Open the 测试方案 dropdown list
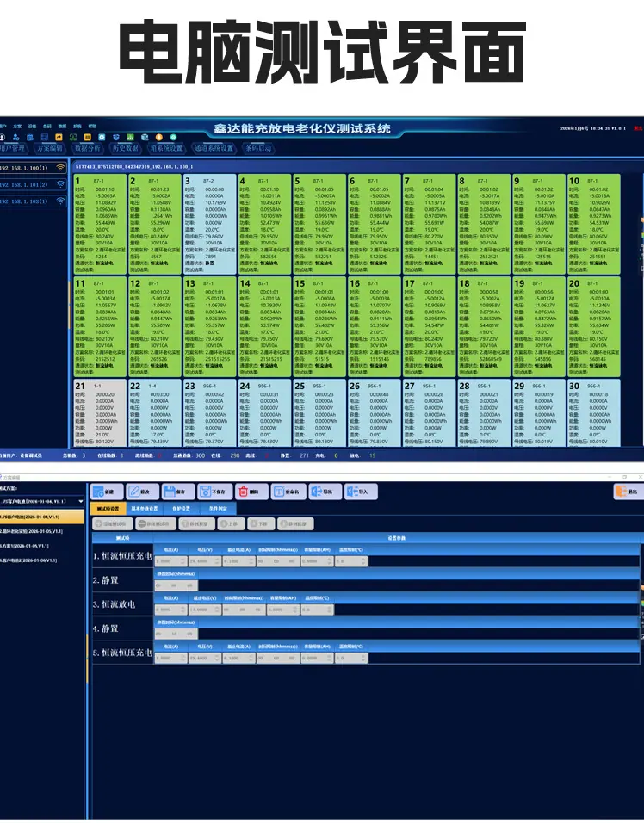Image resolution: width=644 pixels, height=823 pixels. [42, 501]
